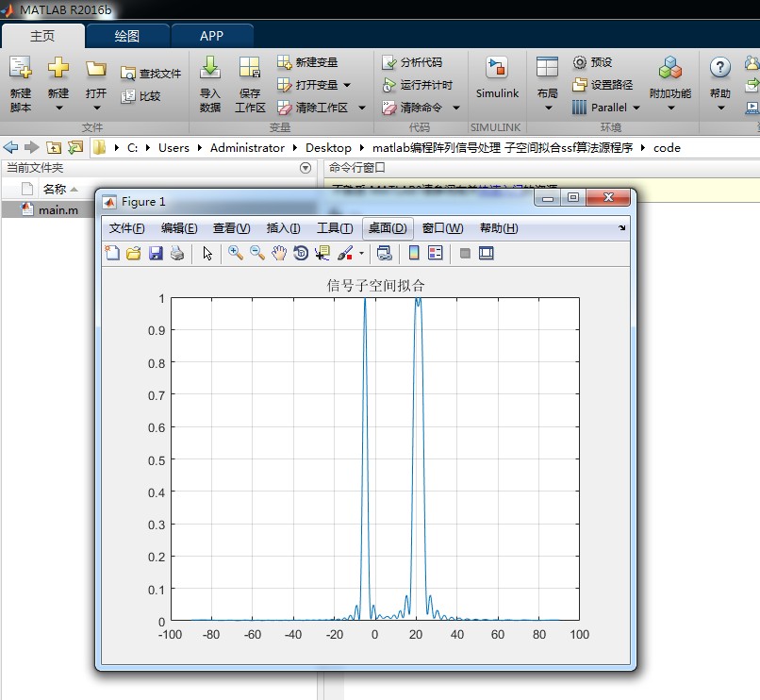
Task: Open Preferences (预设) gear
Action: 592,62
